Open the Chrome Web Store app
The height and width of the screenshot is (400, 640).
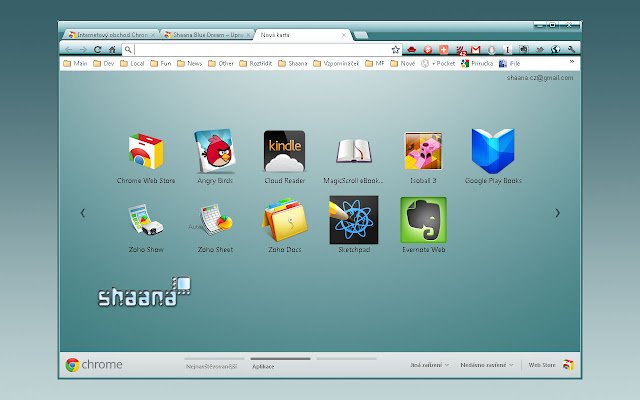[146, 151]
